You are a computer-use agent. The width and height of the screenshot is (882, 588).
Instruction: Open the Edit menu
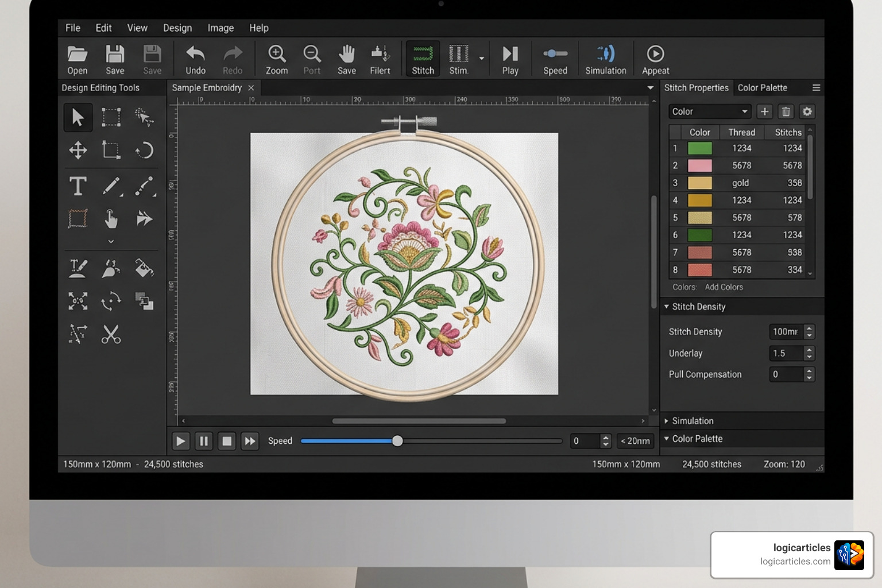click(x=103, y=28)
